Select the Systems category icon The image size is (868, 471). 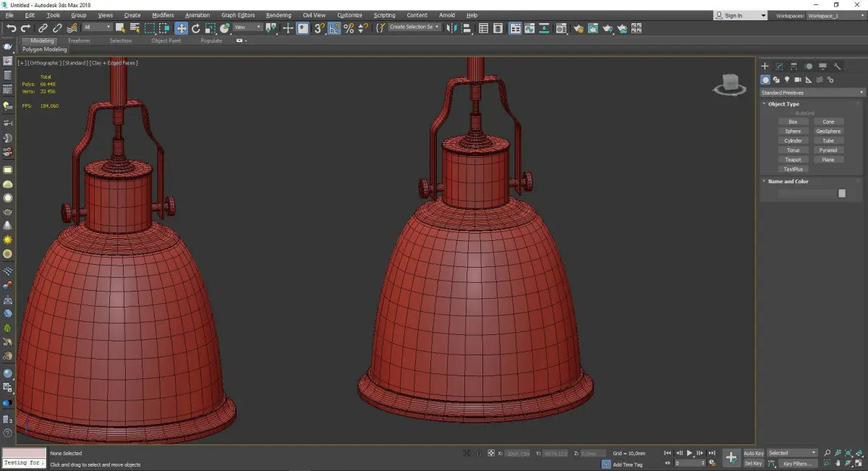pyautogui.click(x=830, y=80)
